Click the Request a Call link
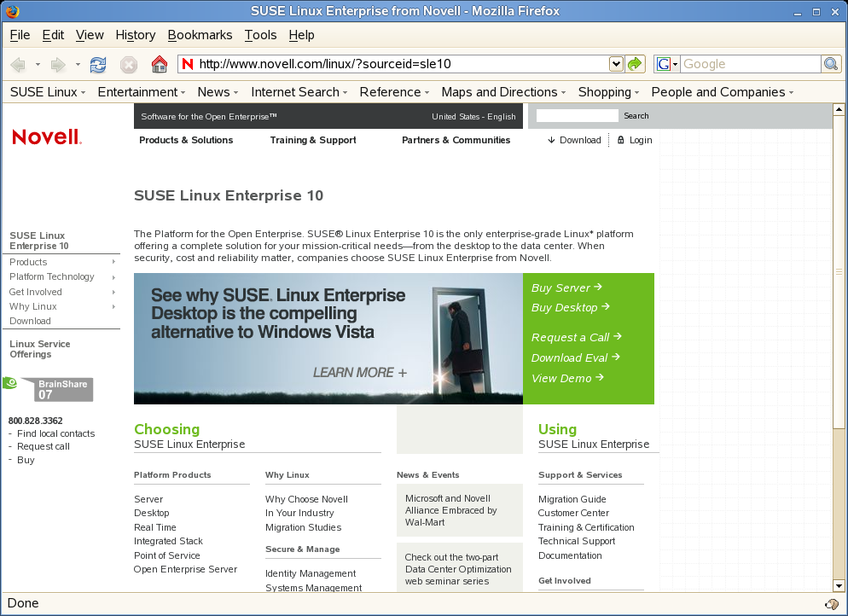 (x=576, y=338)
